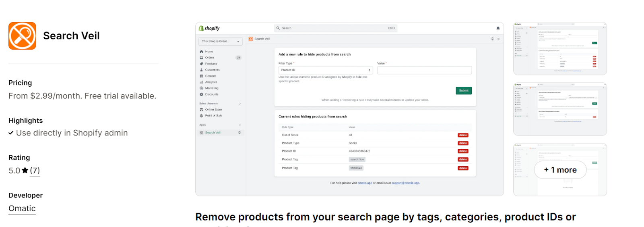
Task: Click the Socks value cell
Action: (353, 143)
